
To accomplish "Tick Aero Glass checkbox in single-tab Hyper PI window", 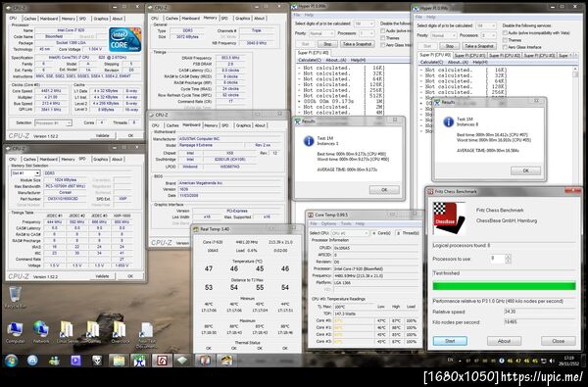I will 383,45.
